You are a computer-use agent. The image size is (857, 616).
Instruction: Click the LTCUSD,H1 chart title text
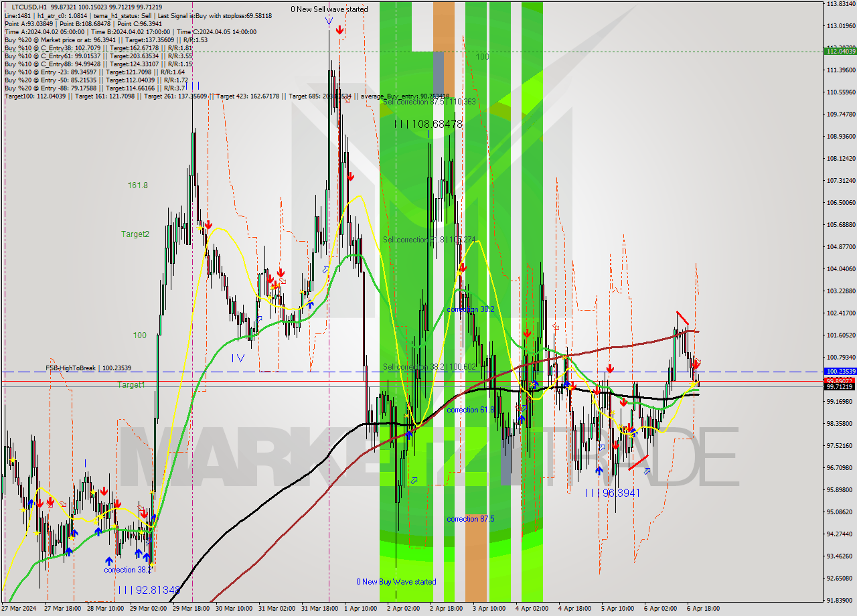pyautogui.click(x=29, y=7)
